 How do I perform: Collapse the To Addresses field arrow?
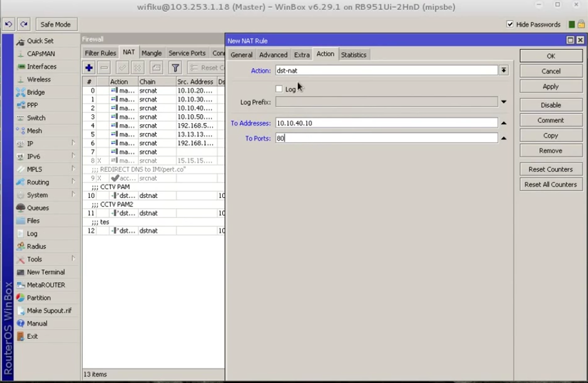pos(503,123)
